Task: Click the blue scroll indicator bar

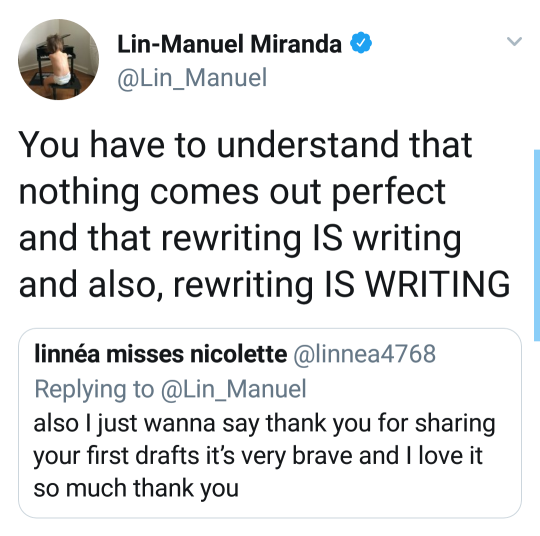Action: point(537,245)
